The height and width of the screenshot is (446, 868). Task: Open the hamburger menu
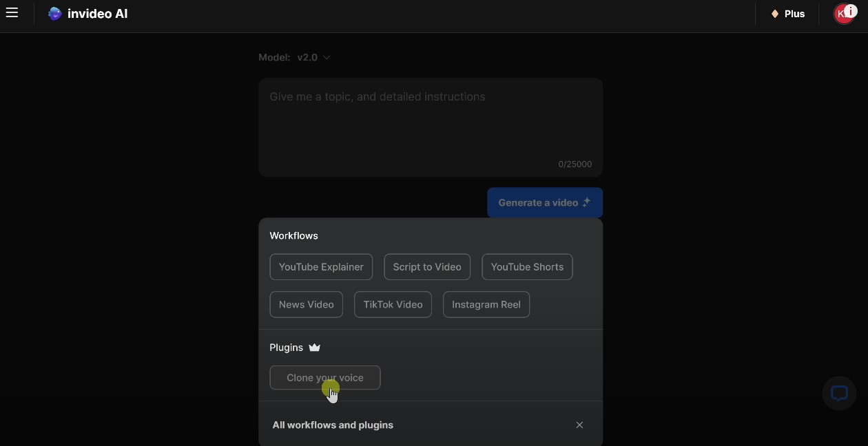[12, 13]
